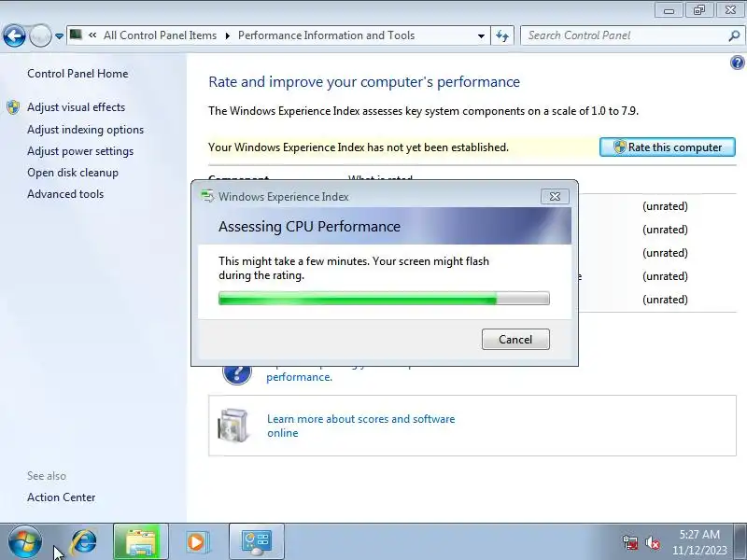This screenshot has width=747, height=560.
Task: Cancel the Windows Experience Index assessment
Action: tap(515, 340)
